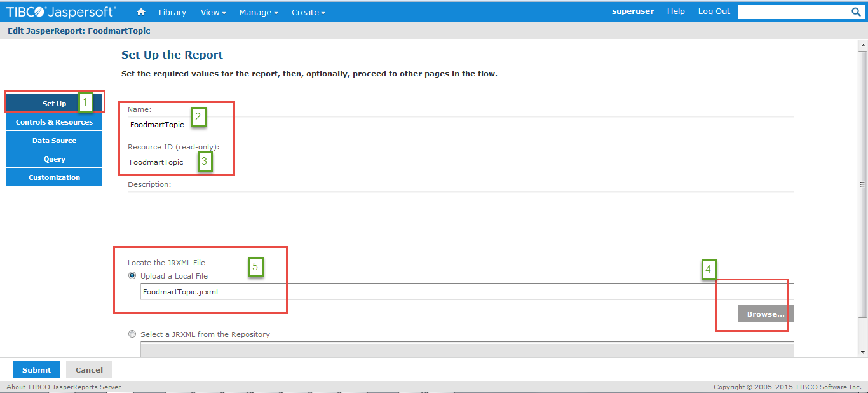Select the Set Up step tab
The image size is (868, 393).
tap(54, 104)
